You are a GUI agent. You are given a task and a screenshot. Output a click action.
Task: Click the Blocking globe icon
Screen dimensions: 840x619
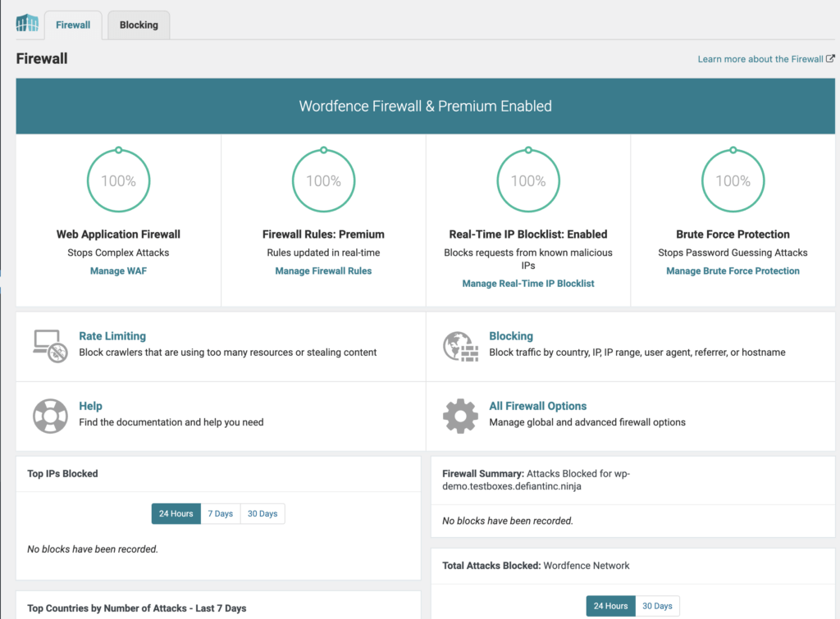click(460, 345)
